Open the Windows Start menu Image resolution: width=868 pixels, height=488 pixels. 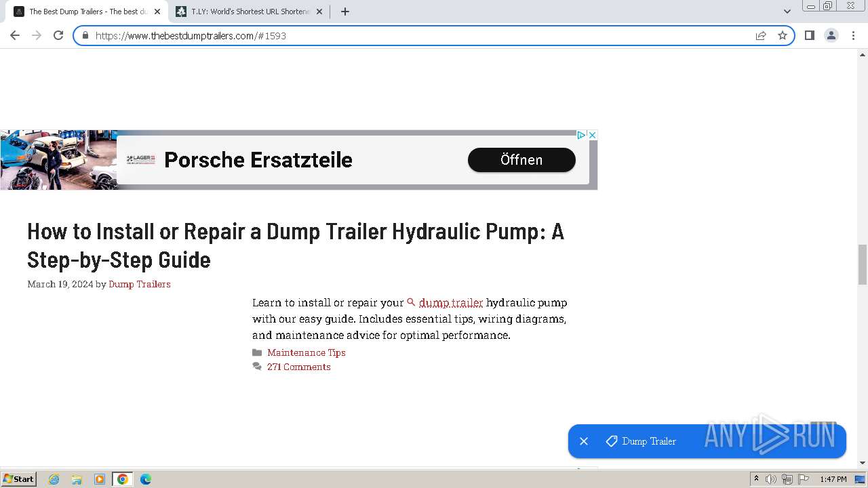coord(18,479)
